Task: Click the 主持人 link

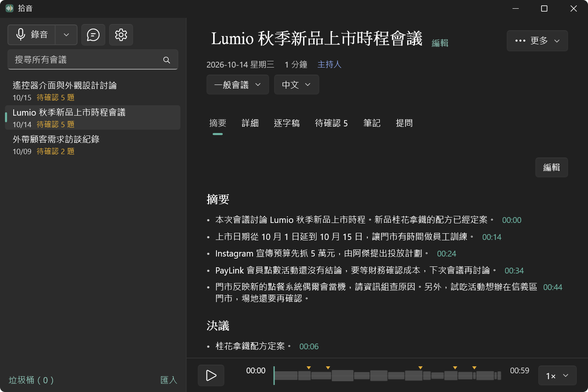Action: [x=329, y=65]
